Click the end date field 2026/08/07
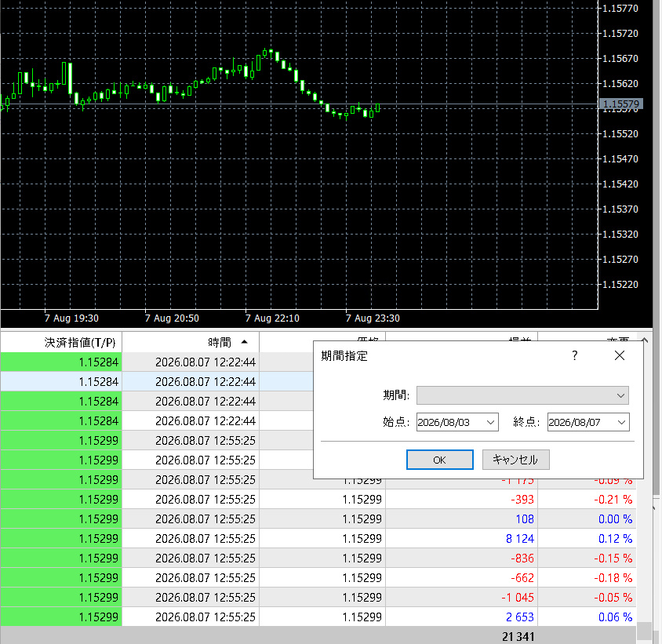 point(580,422)
